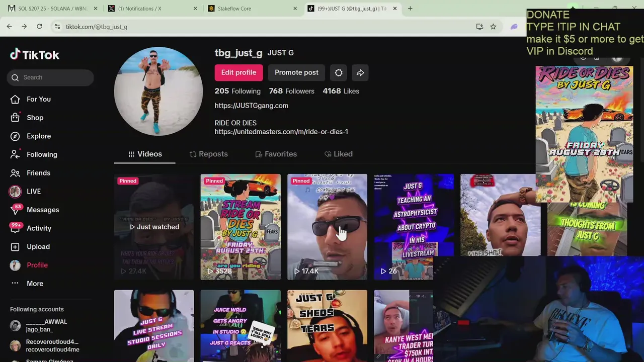644x362 pixels.
Task: Click the profile avatar picture
Action: pos(158,92)
